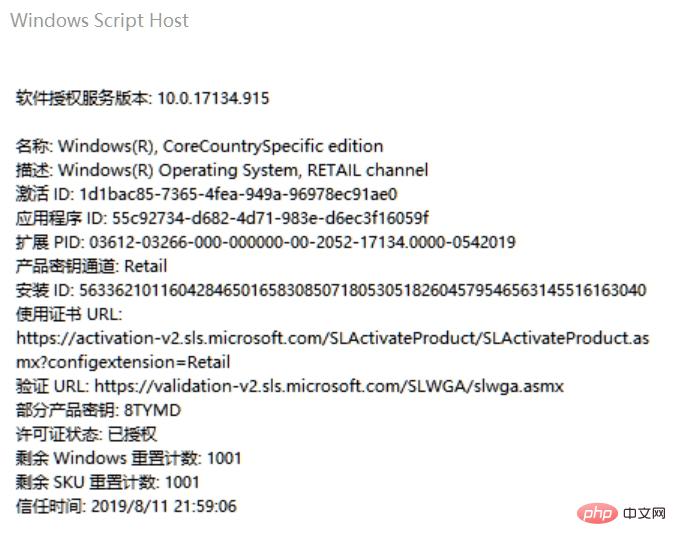Click the Windows Script Host title text

[100, 21]
